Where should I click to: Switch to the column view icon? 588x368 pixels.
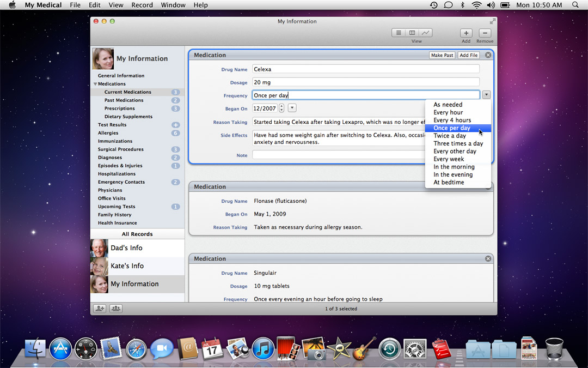(412, 33)
